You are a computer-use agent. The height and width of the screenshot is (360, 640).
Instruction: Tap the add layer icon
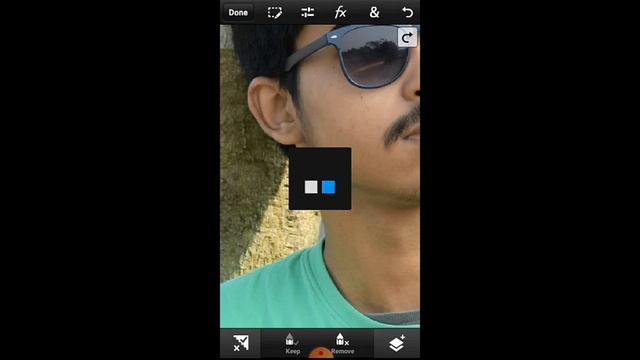pos(397,343)
